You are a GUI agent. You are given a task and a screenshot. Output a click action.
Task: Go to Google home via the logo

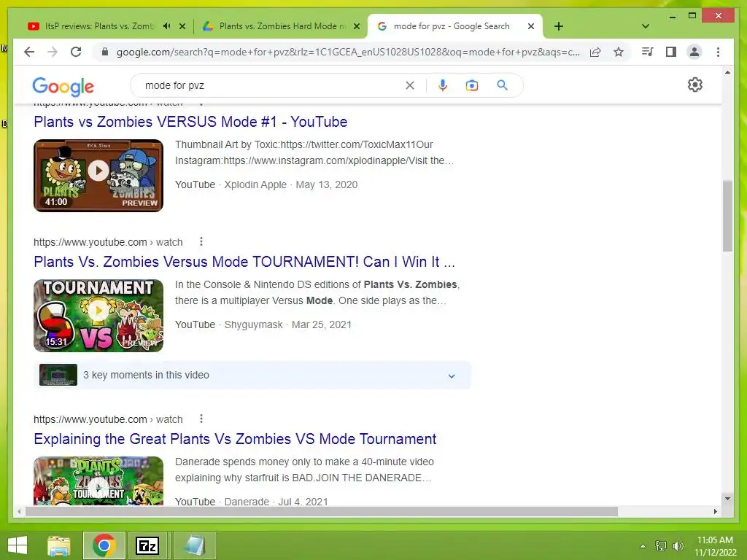[x=63, y=86]
